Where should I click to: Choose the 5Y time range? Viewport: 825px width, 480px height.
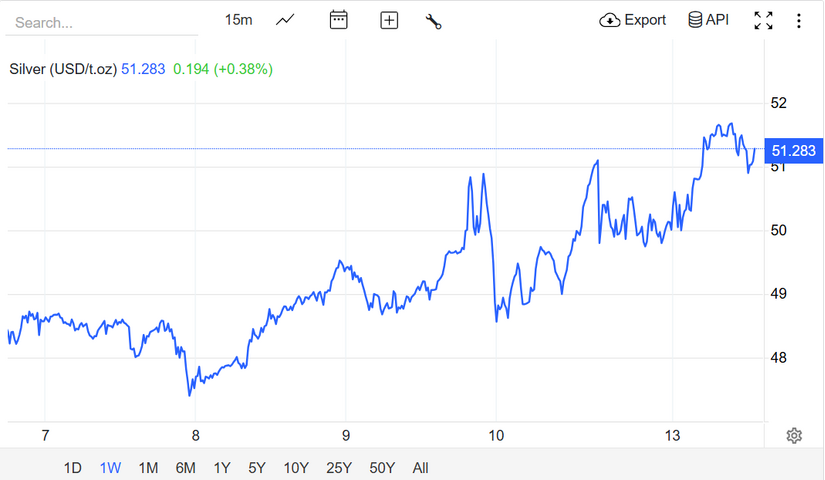pyautogui.click(x=257, y=467)
